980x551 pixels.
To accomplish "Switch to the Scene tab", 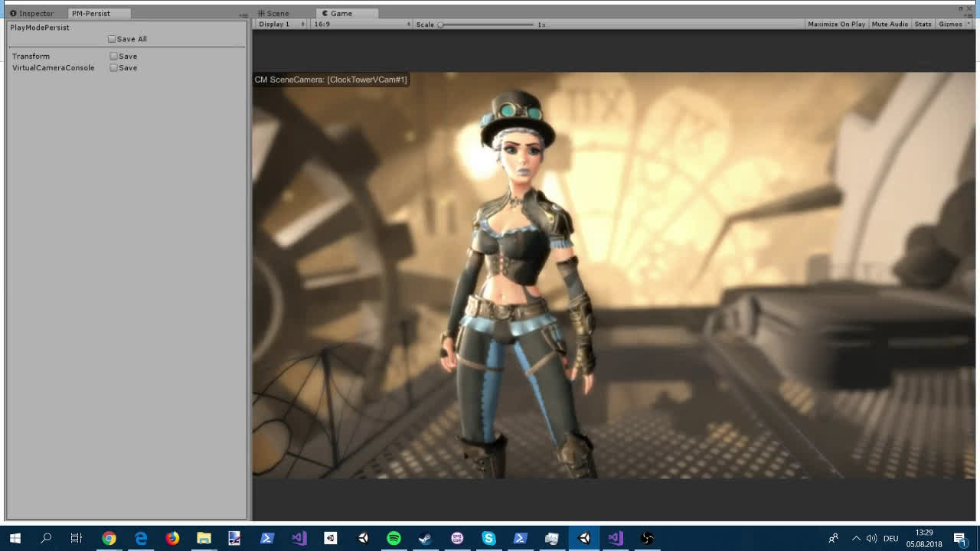I will tap(273, 13).
